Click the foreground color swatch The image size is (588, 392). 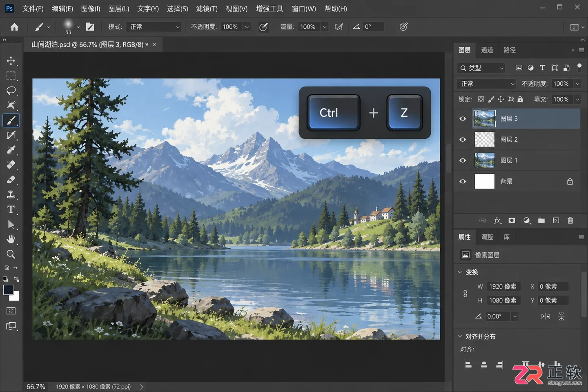pos(8,290)
